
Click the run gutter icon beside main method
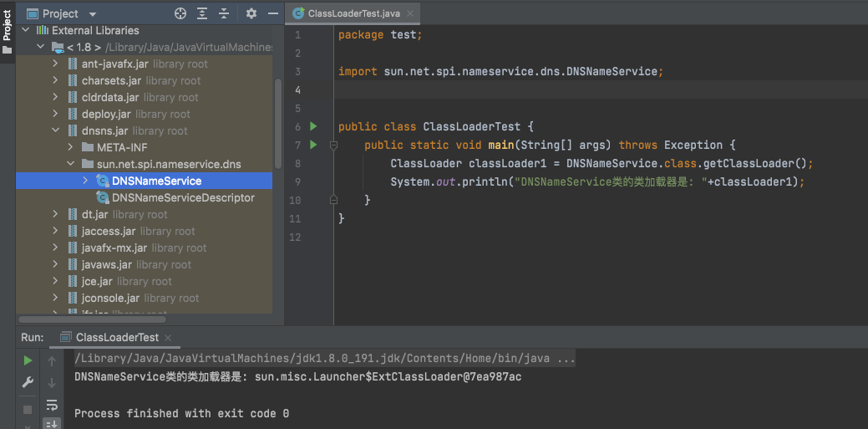[x=313, y=145]
